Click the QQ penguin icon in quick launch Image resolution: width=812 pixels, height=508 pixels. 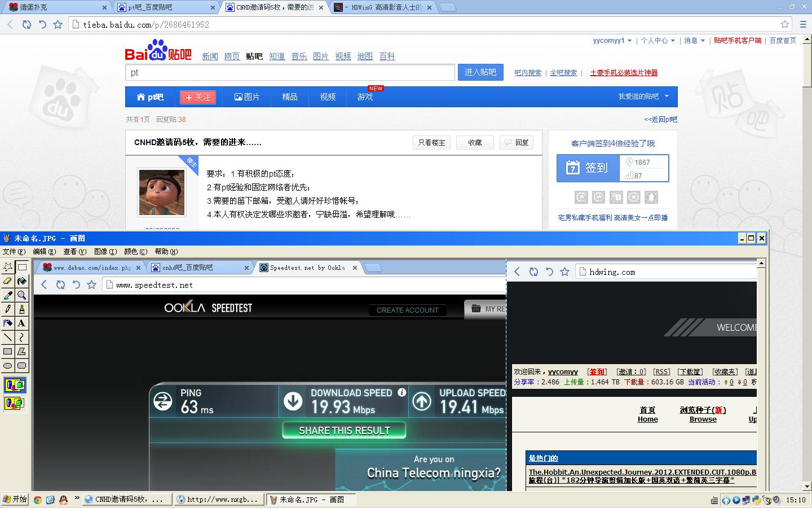pyautogui.click(x=63, y=500)
